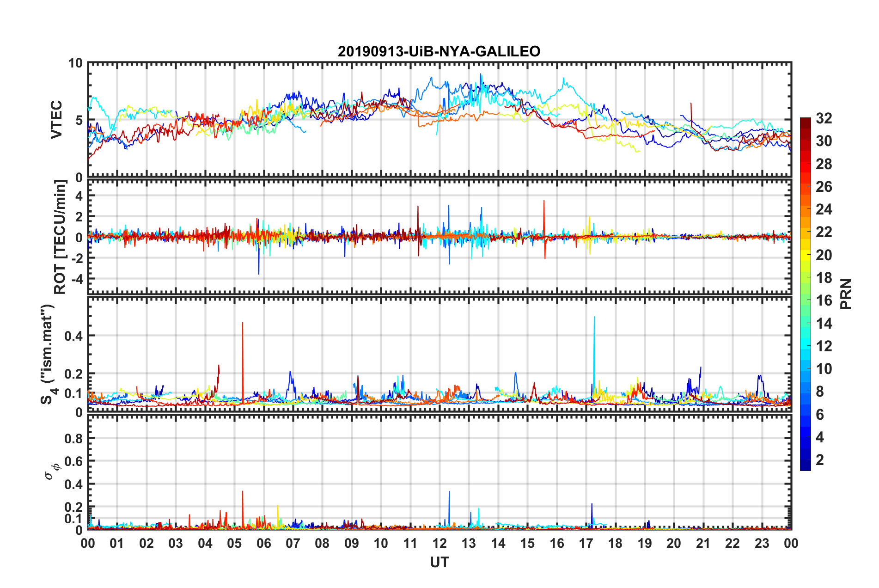
Task: Click UT axis tick label 09
Action: tap(352, 543)
